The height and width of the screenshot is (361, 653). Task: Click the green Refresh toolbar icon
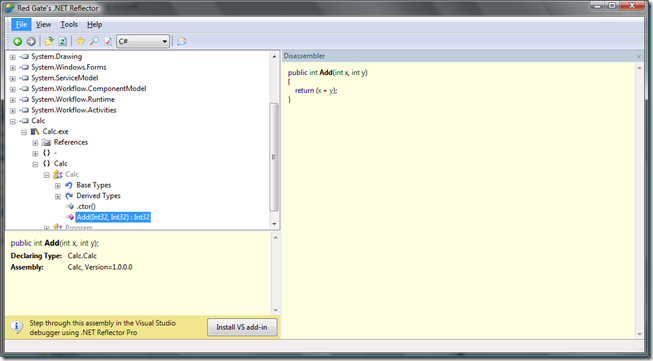[62, 41]
